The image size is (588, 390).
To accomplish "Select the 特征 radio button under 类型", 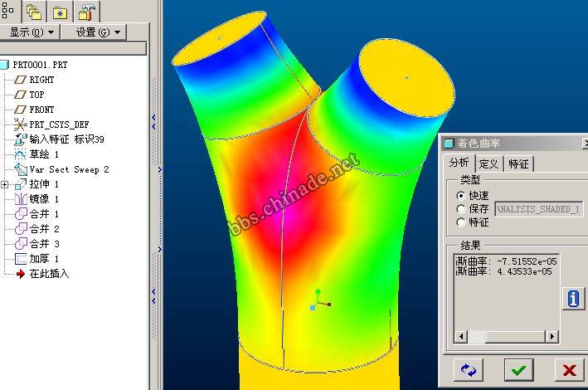I will [x=461, y=222].
